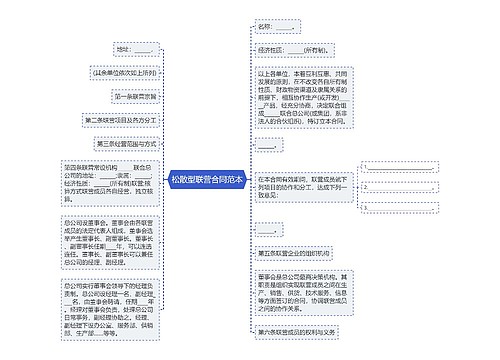Select the 第五条联营企业的组织机构 node
Image resolution: width=500 pixels, height=360 pixels.
click(x=294, y=253)
